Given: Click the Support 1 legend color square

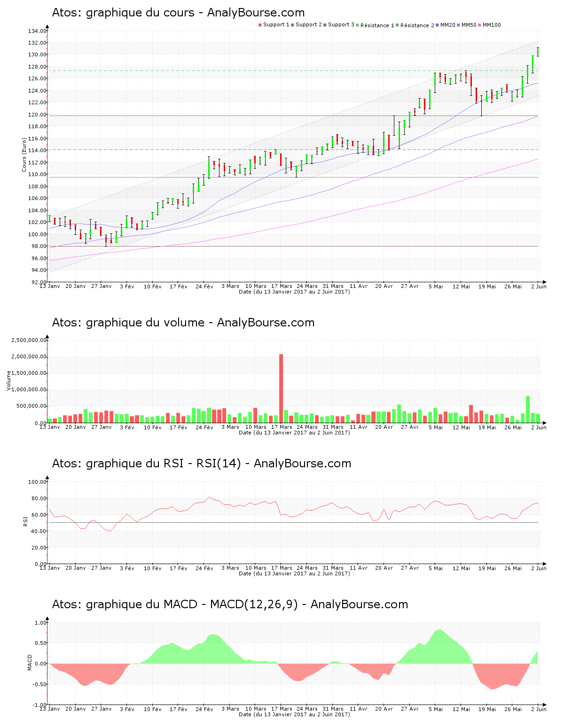Looking at the screenshot, I should [260, 25].
